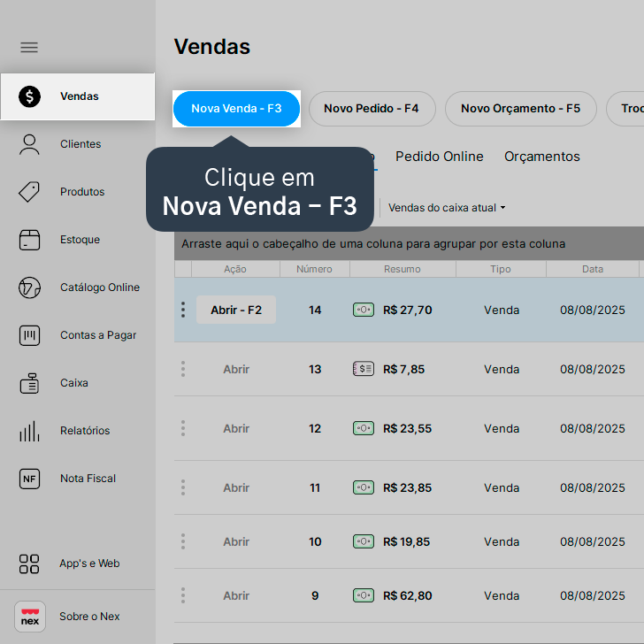Click the Catálogo Online icon

29,287
